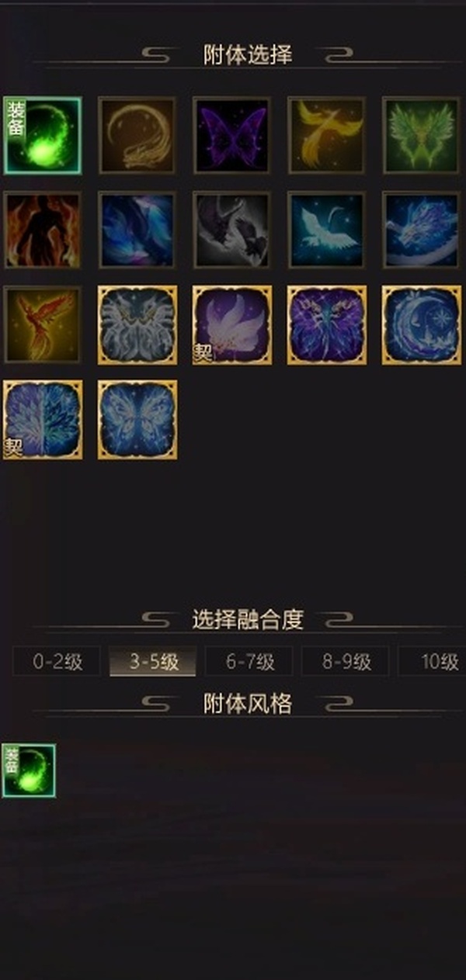This screenshot has width=466, height=980.
Task: Select the purple butterfly wings attachment
Action: (x=231, y=135)
